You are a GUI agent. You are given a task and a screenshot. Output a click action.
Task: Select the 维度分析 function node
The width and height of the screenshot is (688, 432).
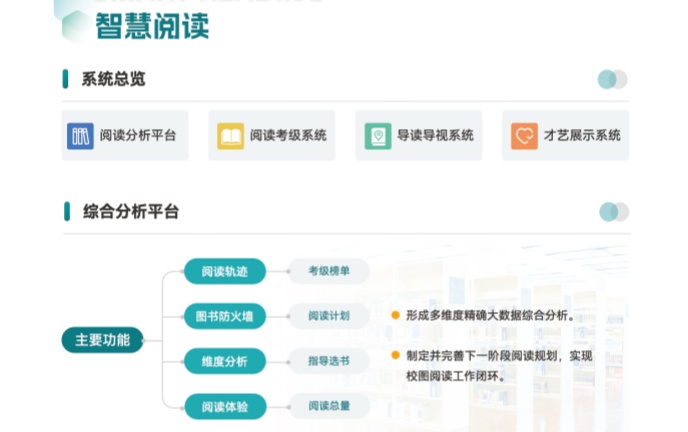224,361
